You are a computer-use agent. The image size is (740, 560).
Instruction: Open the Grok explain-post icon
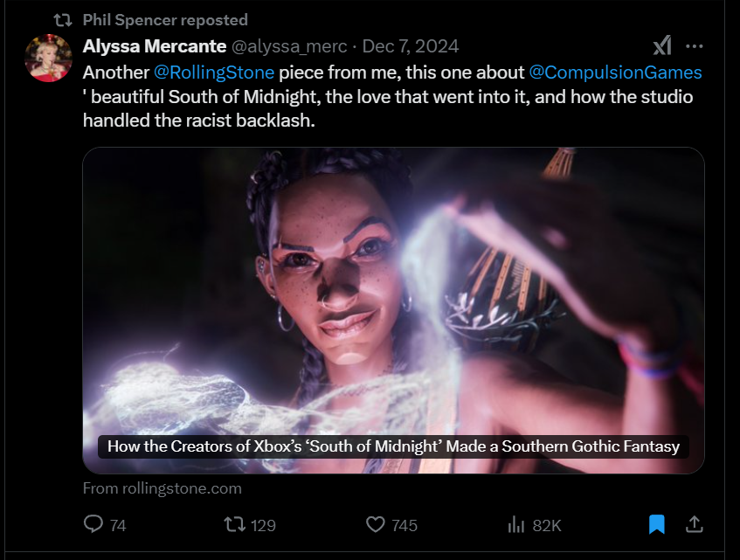pyautogui.click(x=661, y=46)
